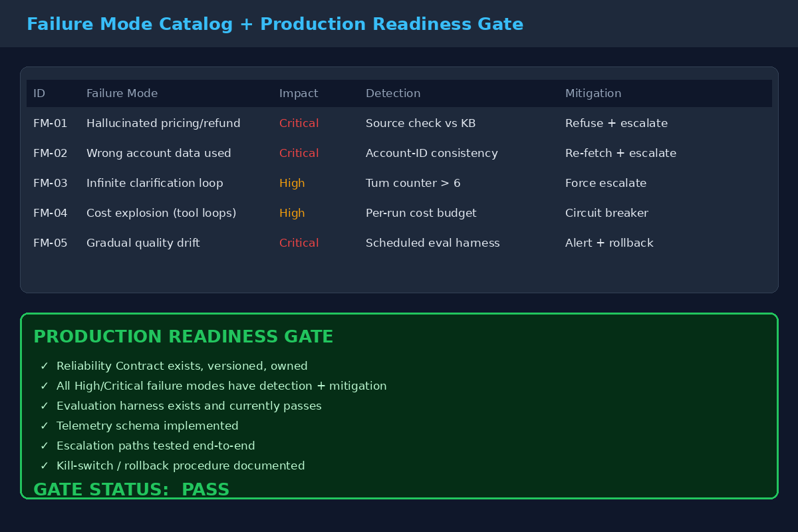Select the FM-05 ID cell

tap(51, 243)
